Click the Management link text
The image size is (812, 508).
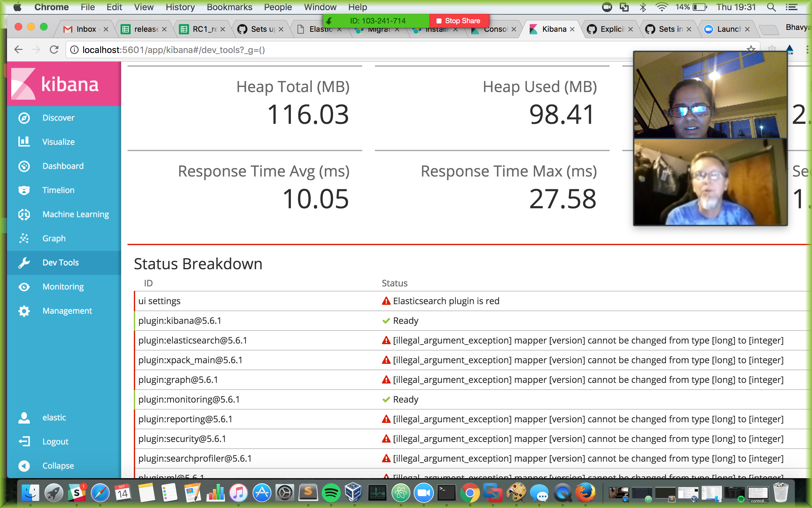point(67,311)
